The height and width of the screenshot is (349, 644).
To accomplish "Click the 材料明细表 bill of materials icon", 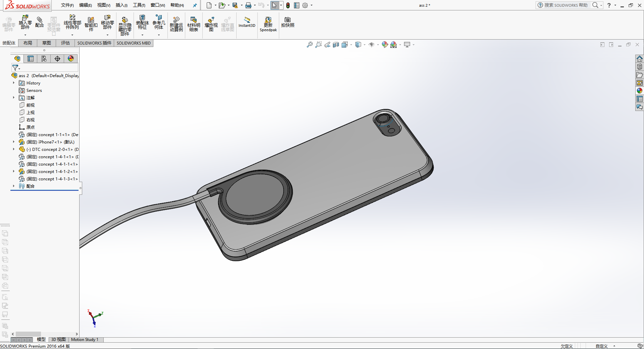I will 194,23.
